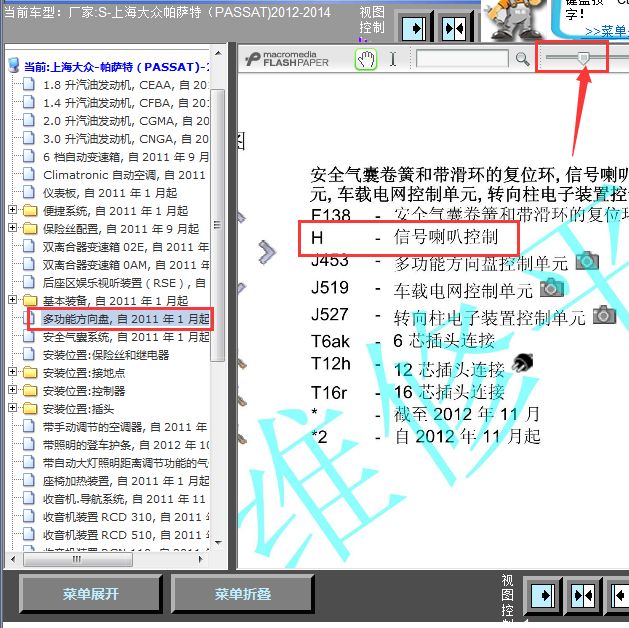The height and width of the screenshot is (628, 629).
Task: Open the >>菜单 link at top right
Action: point(607,31)
